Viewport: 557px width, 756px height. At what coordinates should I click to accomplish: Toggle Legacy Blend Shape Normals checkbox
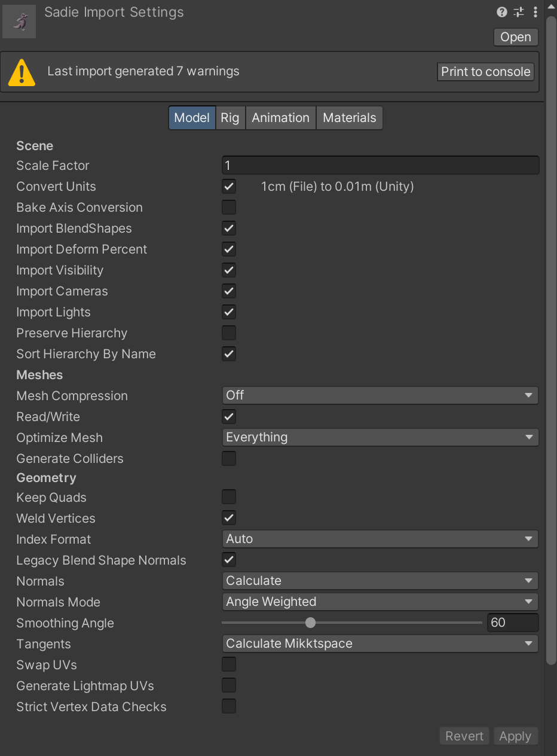(229, 560)
